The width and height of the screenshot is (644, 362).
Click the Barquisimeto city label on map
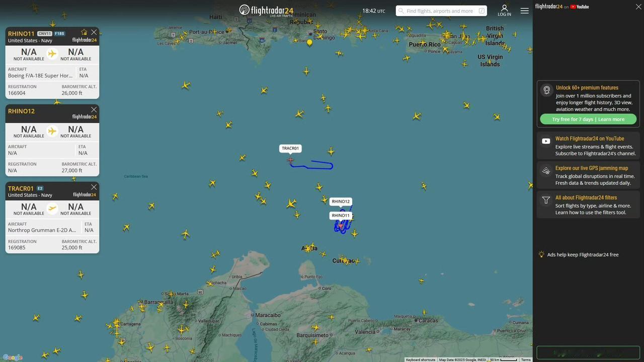click(312, 335)
